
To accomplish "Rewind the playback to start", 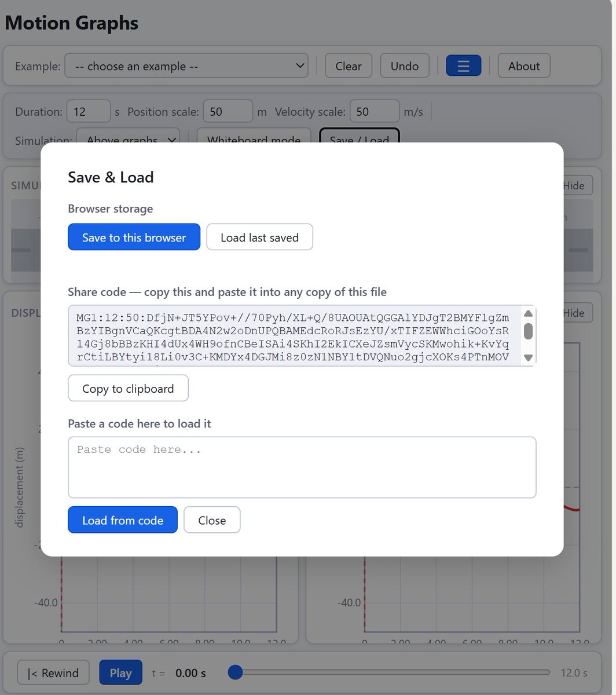I will pos(53,672).
